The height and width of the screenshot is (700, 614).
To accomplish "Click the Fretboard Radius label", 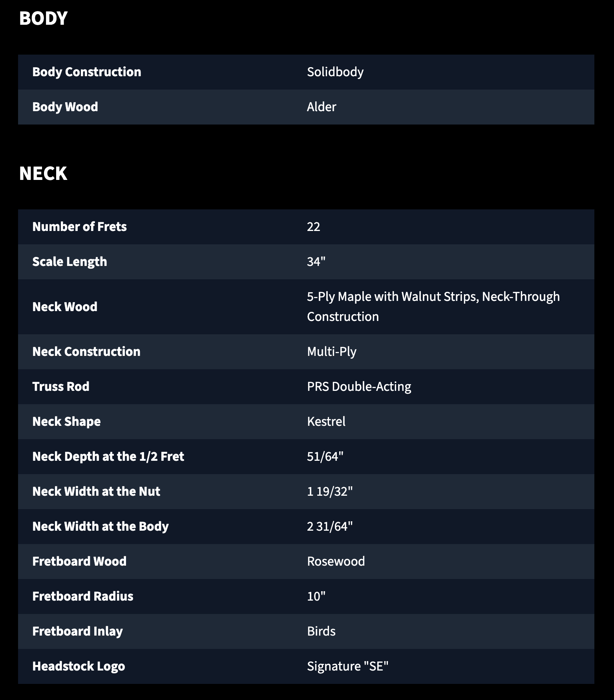I will (83, 596).
